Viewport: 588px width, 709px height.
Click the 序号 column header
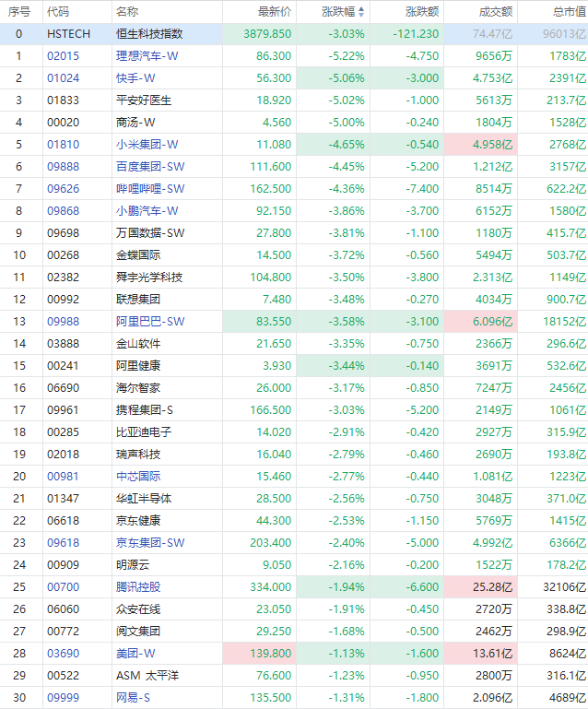coord(19,12)
